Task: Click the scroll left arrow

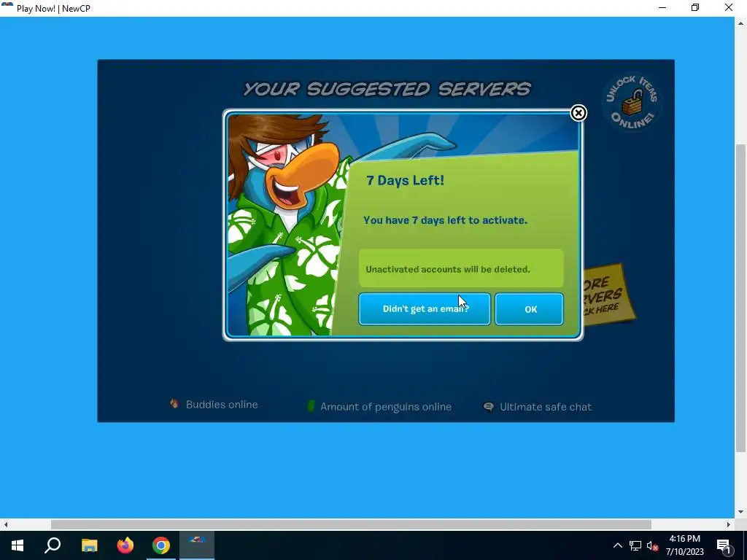Action: point(6,524)
